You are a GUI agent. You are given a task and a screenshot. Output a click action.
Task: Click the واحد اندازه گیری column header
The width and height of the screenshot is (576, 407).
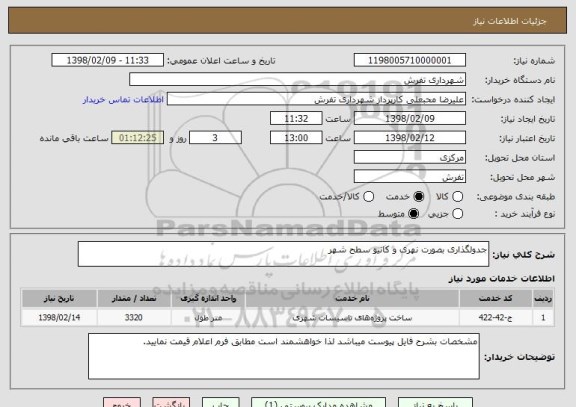point(208,299)
